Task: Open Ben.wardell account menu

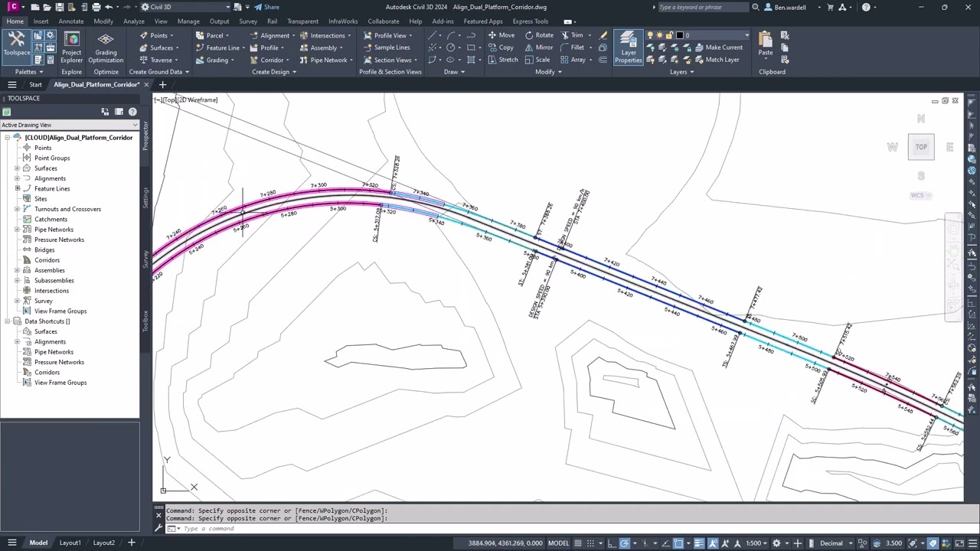Action: click(x=793, y=7)
